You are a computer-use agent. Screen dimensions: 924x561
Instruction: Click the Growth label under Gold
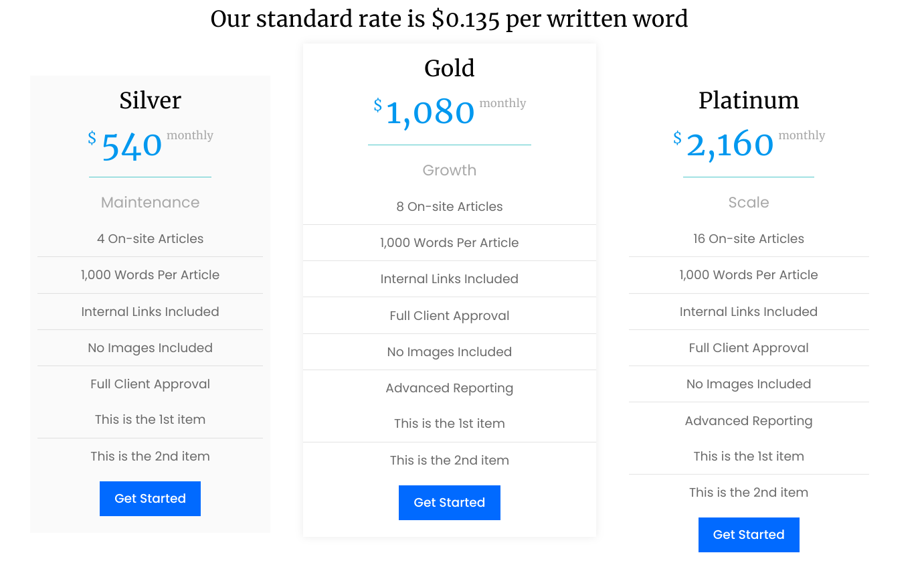pyautogui.click(x=449, y=170)
